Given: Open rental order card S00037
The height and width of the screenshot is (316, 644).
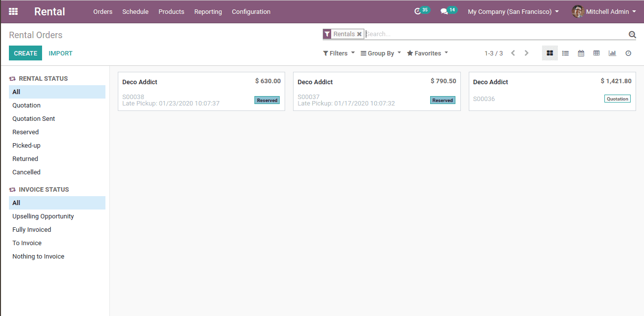Looking at the screenshot, I should (x=377, y=91).
